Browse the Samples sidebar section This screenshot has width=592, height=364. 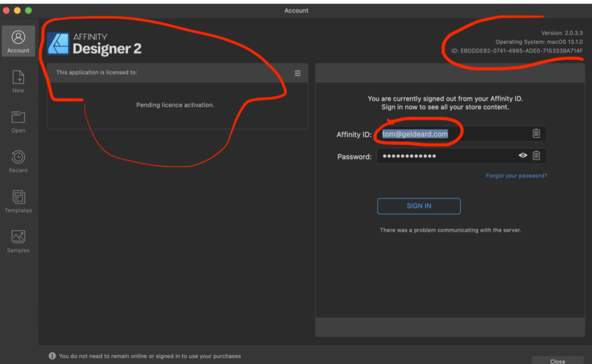coord(18,241)
